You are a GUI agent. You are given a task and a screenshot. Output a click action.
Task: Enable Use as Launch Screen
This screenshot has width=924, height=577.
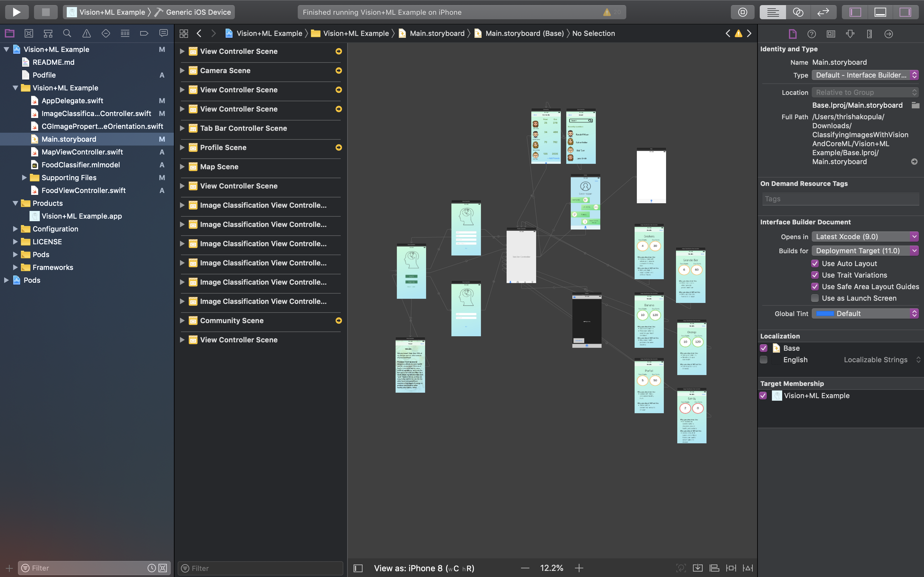[815, 298]
